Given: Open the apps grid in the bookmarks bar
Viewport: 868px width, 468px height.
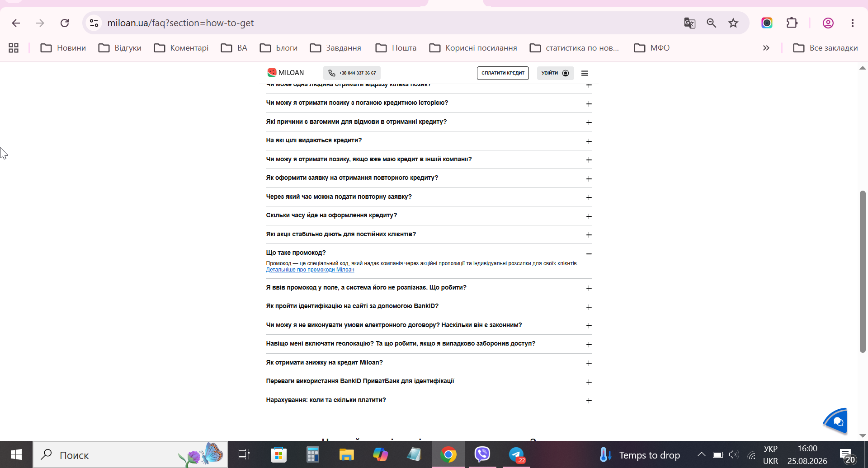Looking at the screenshot, I should [14, 48].
